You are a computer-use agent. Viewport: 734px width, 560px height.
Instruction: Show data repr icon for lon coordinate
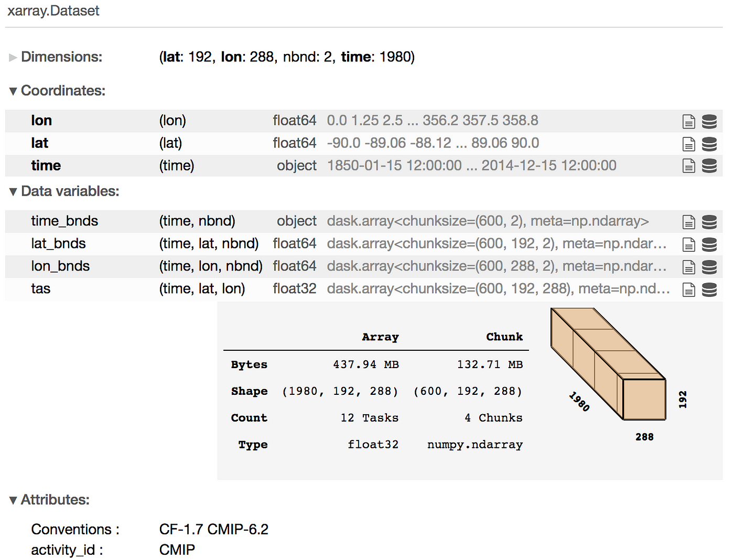point(709,122)
